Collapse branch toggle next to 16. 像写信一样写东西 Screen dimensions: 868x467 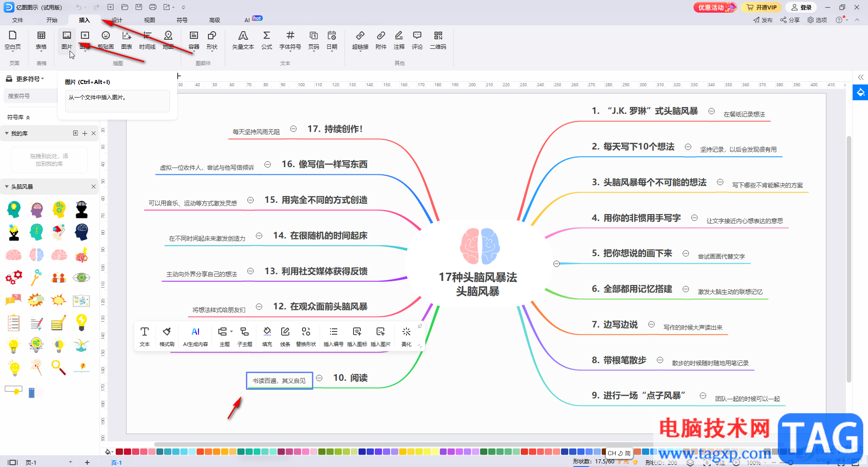(268, 164)
